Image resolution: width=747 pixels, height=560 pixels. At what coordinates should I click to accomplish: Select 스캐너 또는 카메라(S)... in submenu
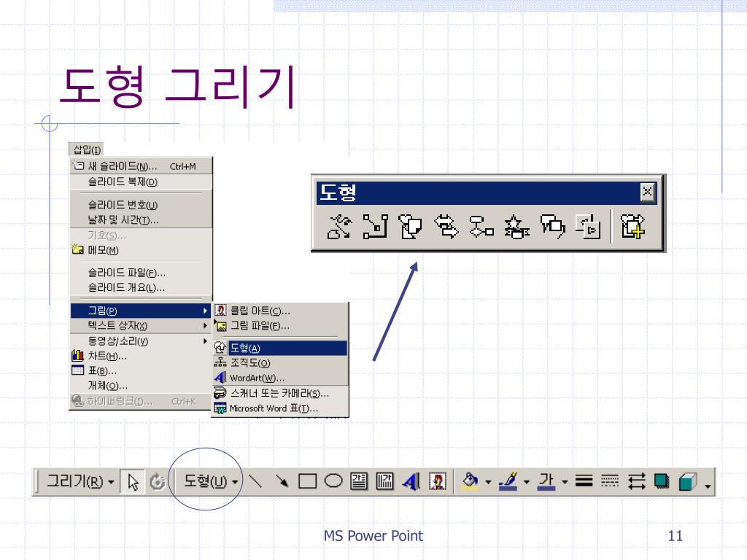(x=280, y=393)
